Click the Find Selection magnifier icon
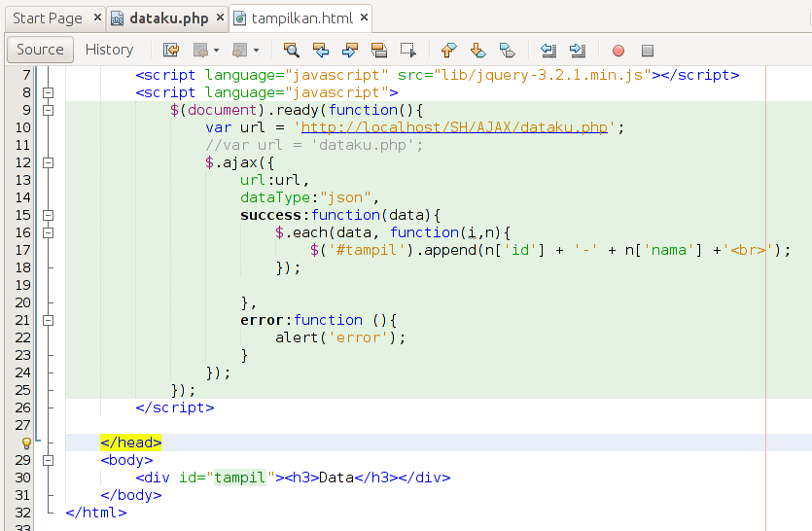Screen dimensions: 812x531 coord(292,51)
